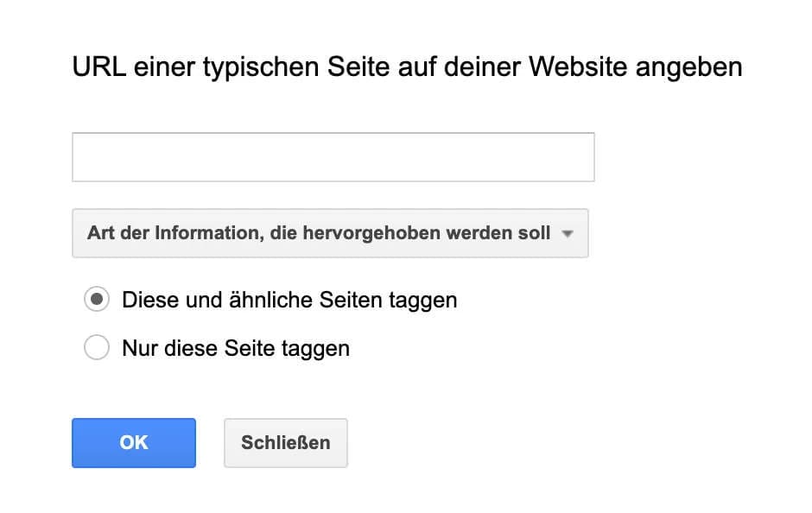This screenshot has width=812, height=513.
Task: Click the dropdown arrow beside 'hervorgehoben werden soll'
Action: 568,234
